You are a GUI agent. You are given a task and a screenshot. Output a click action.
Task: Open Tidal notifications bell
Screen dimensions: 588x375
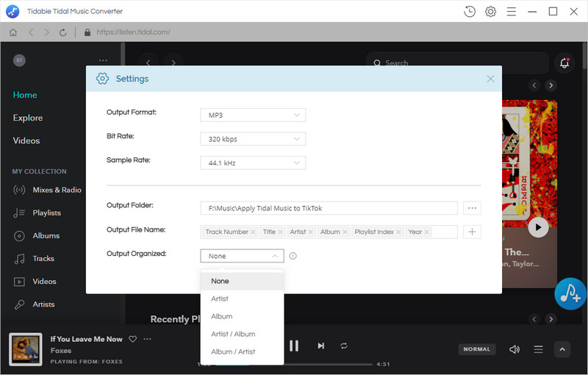tap(564, 63)
